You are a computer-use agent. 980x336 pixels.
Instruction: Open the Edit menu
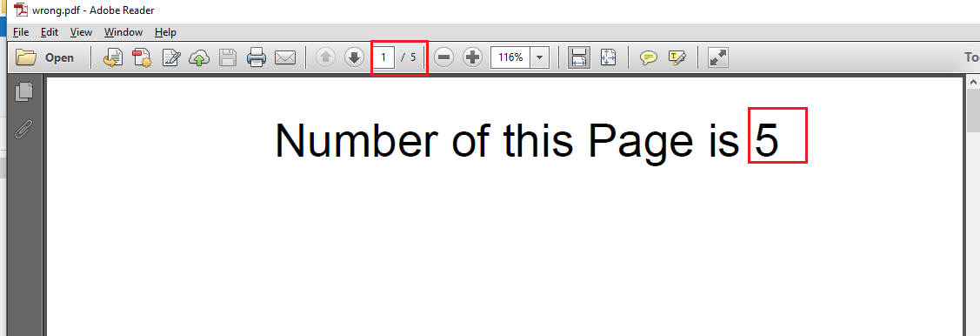(x=50, y=32)
